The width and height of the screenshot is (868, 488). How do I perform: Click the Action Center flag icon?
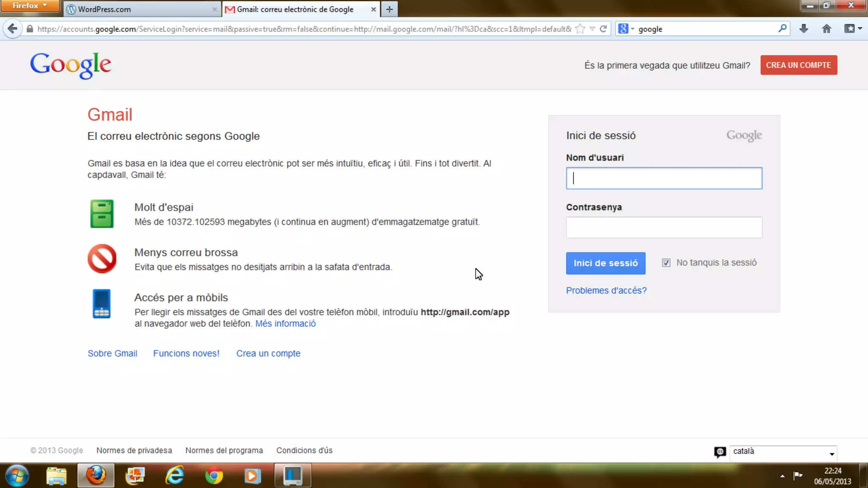click(798, 475)
